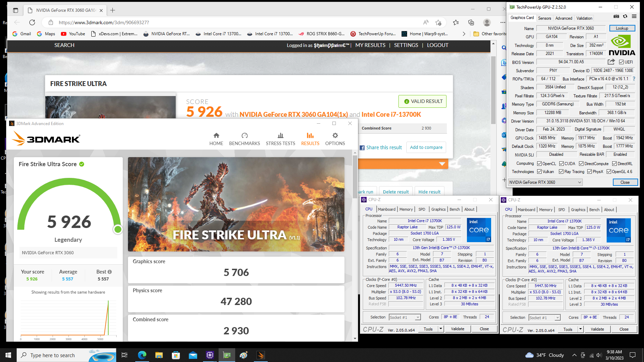Image resolution: width=644 pixels, height=362 pixels.
Task: Toggle DirectML checkbox in GPU-Z
Action: [x=614, y=164]
